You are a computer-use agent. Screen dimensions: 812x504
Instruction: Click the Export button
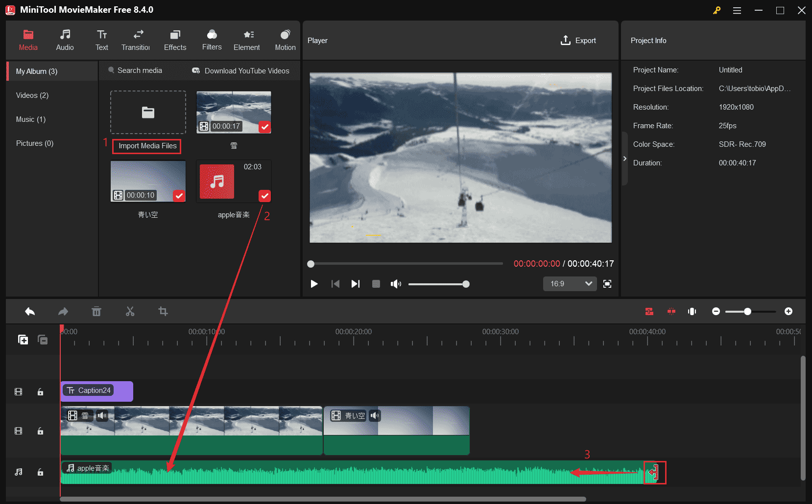click(578, 41)
